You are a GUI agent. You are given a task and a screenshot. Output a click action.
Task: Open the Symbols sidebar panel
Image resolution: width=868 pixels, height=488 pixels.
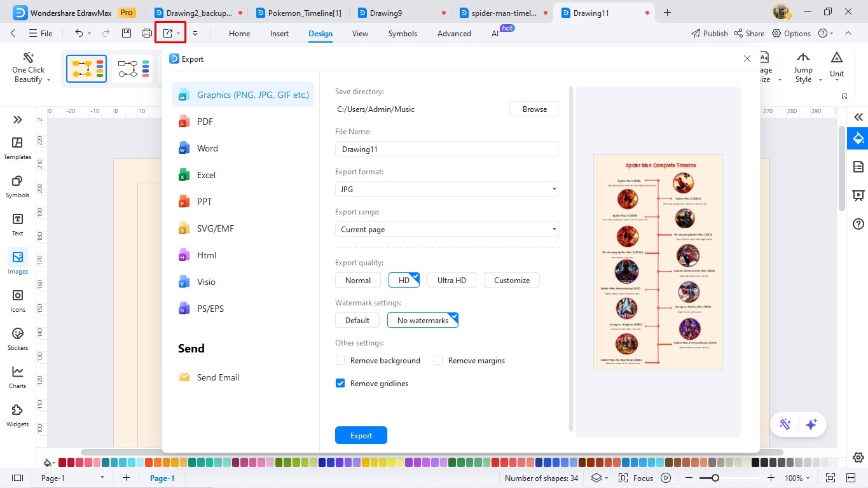click(18, 186)
